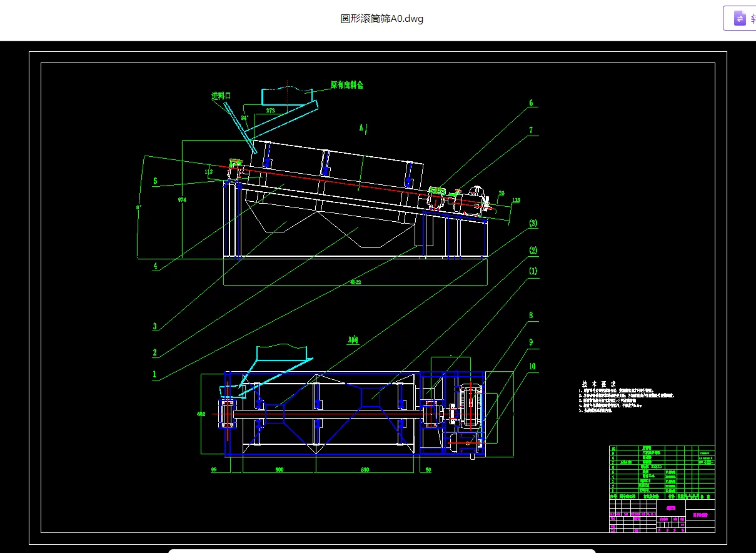Click the parenthesized callout (3)

coord(533,223)
